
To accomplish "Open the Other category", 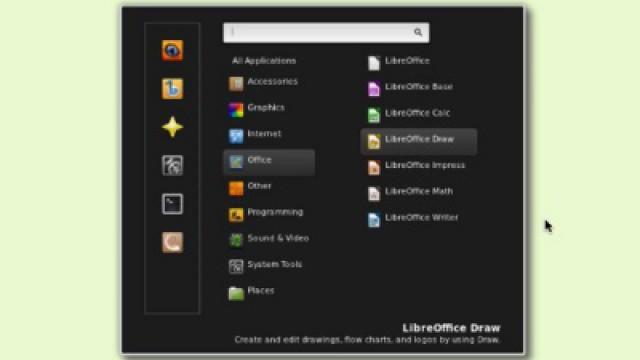I will [x=269, y=188].
